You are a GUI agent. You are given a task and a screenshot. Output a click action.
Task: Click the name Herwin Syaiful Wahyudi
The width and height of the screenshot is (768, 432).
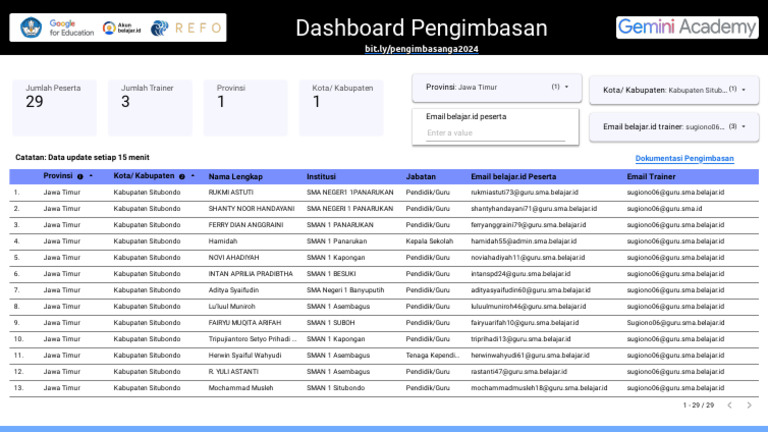[x=245, y=355]
